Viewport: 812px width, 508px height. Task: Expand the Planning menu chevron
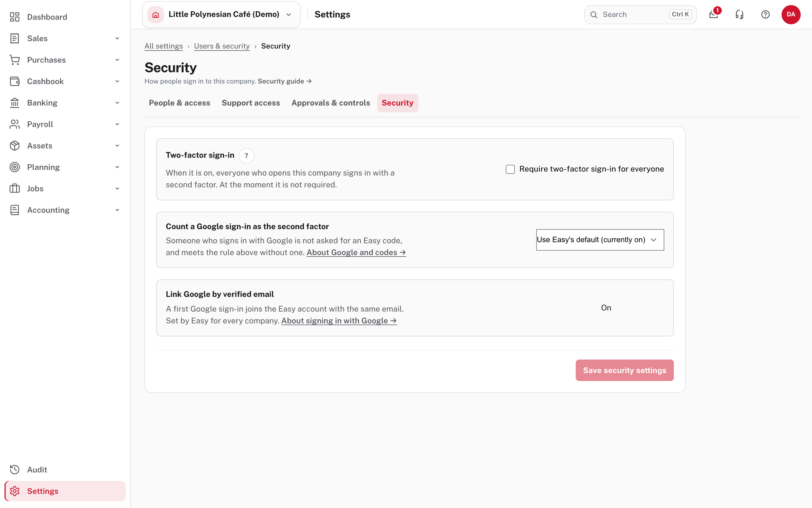coord(118,167)
